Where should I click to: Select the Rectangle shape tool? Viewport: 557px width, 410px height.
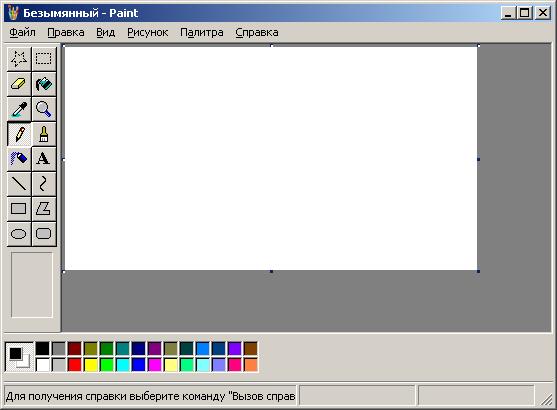click(19, 209)
